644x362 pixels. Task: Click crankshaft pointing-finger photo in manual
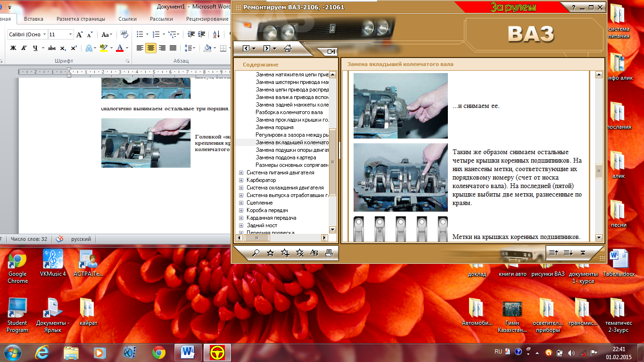[x=401, y=177]
